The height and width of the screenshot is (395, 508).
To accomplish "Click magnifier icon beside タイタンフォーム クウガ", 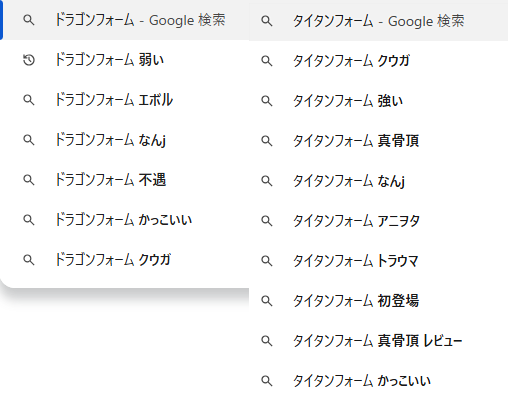I will 267,61.
